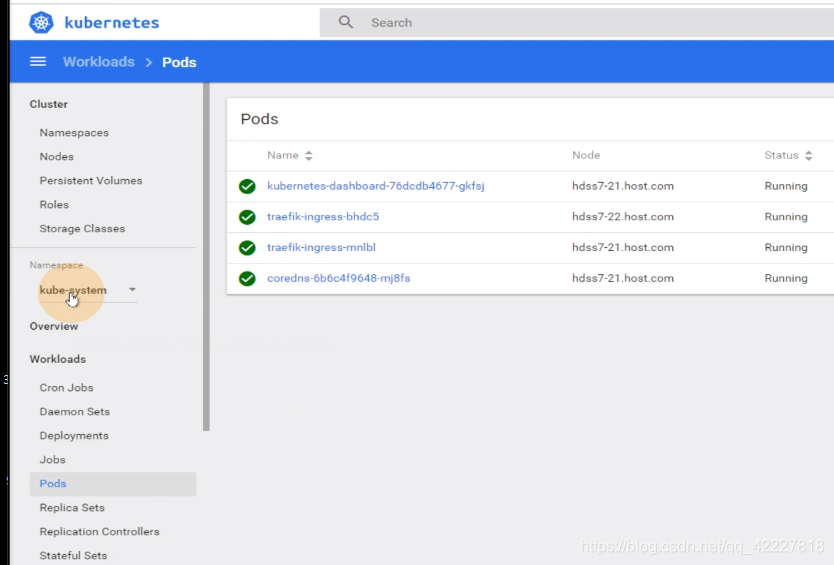Open Storage Classes in sidebar
834x565 pixels.
coord(82,228)
